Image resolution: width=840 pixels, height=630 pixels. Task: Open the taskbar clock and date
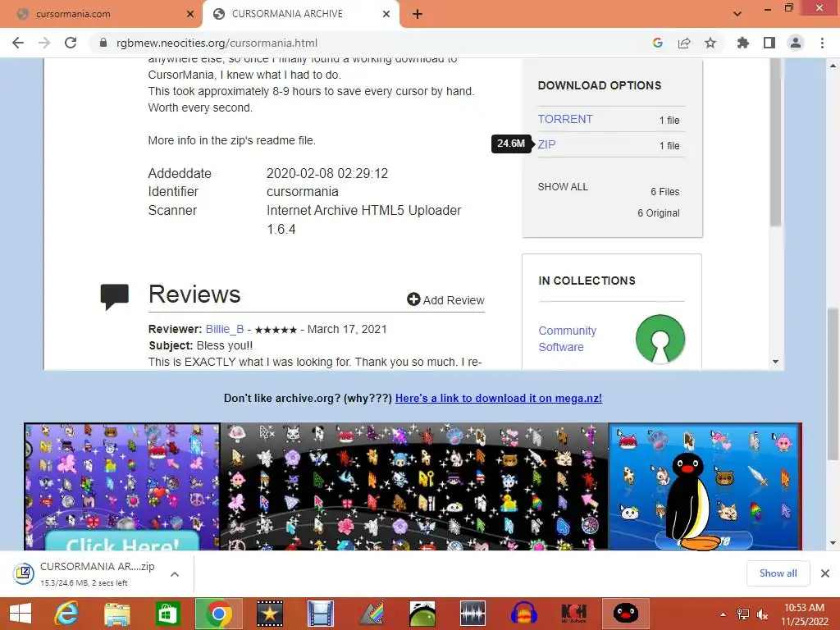coord(804,614)
